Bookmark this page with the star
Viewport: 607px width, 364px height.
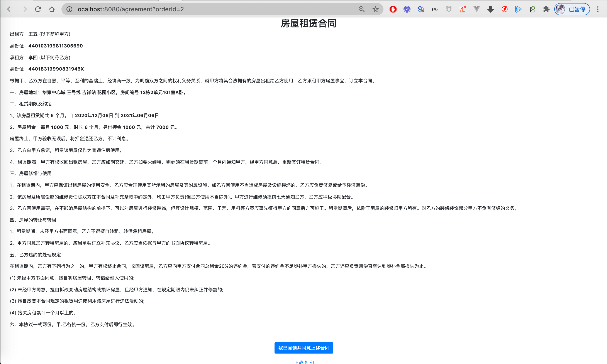[375, 9]
